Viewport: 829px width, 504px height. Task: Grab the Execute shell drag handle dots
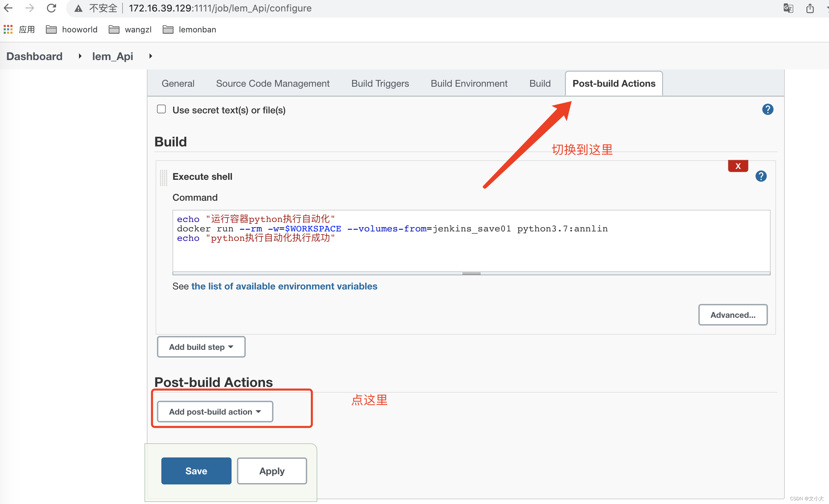164,178
